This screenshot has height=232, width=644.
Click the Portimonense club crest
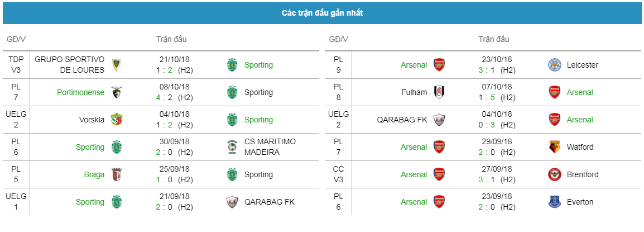point(117,92)
